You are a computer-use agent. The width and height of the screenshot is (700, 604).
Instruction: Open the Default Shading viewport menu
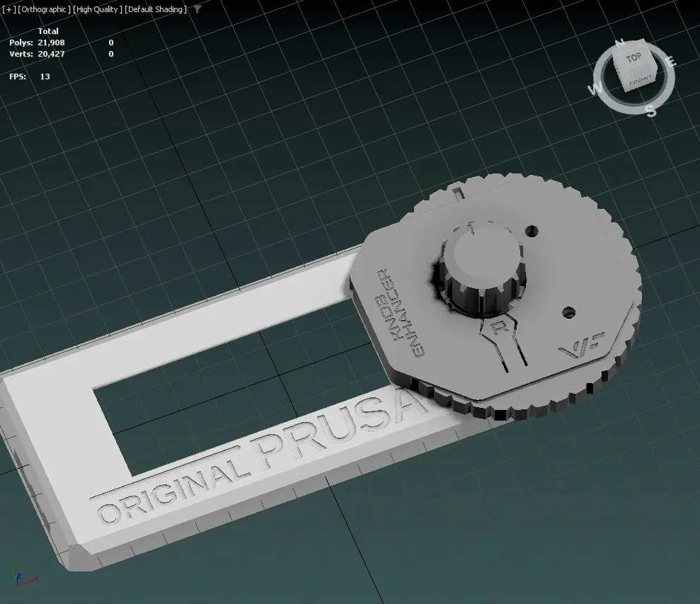click(x=155, y=9)
